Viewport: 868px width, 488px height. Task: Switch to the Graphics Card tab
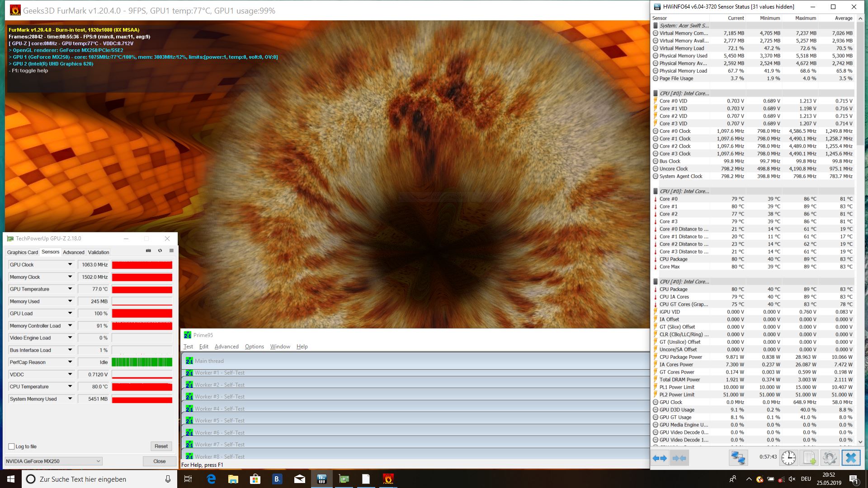(x=23, y=253)
